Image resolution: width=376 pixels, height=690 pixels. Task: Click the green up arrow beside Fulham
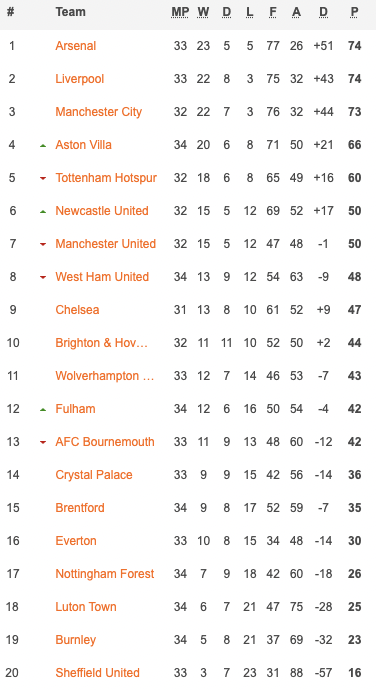(43, 409)
